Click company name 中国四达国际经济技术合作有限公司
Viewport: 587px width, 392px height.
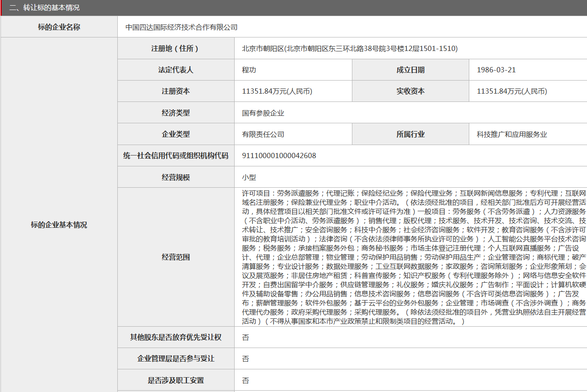(x=181, y=27)
